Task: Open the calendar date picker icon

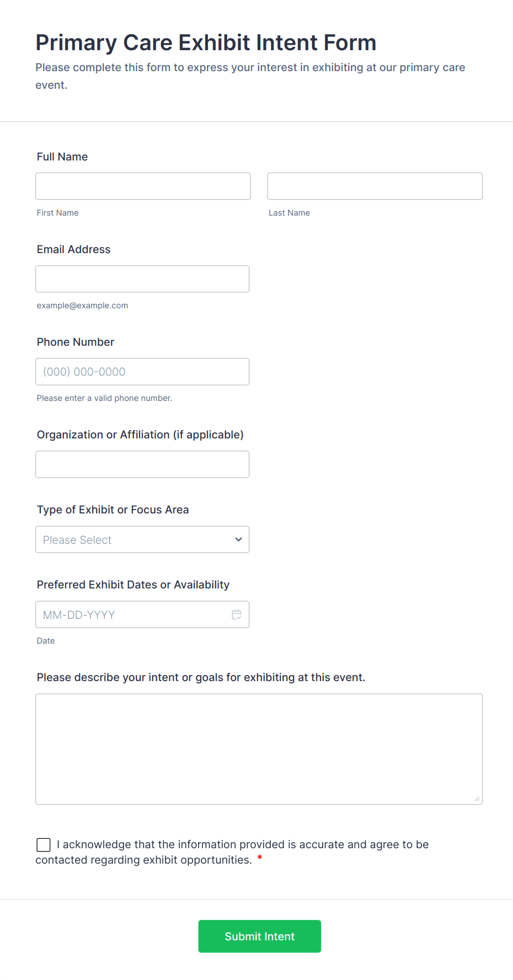Action: coord(237,614)
